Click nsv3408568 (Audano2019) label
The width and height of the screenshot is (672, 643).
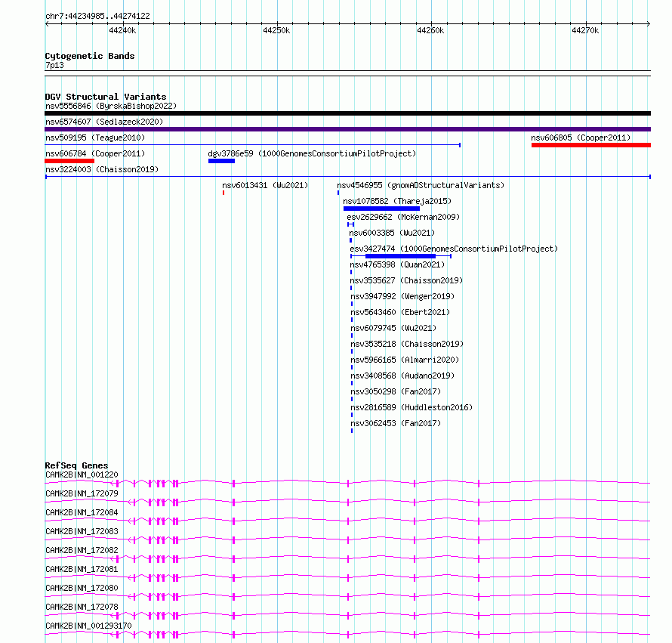tap(402, 376)
